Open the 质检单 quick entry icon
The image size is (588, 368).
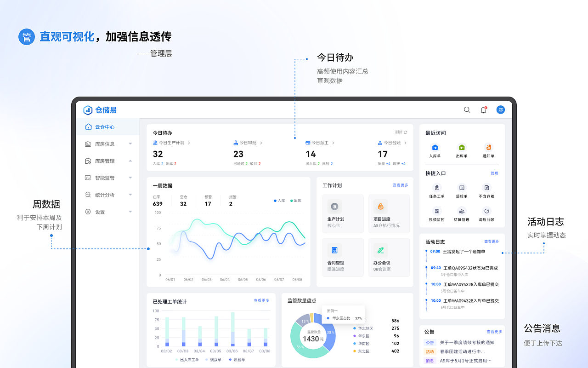tap(462, 188)
